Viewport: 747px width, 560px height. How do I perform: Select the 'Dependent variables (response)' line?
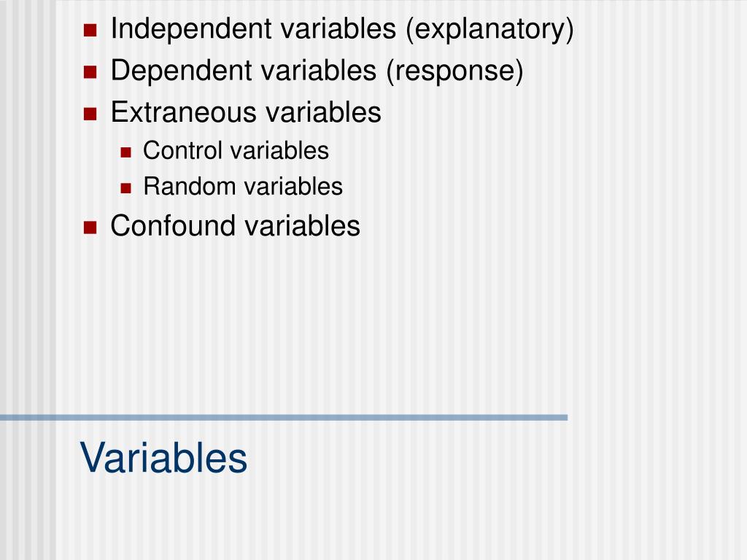point(317,71)
